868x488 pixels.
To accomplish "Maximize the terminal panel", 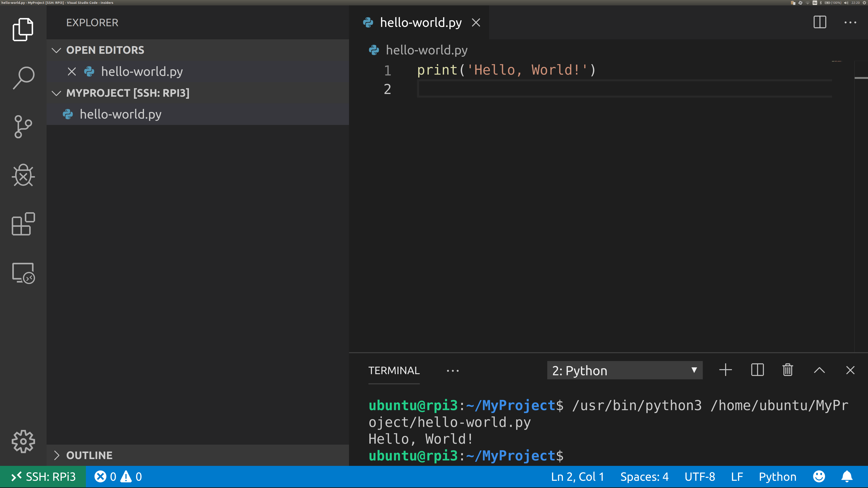I will [x=819, y=370].
